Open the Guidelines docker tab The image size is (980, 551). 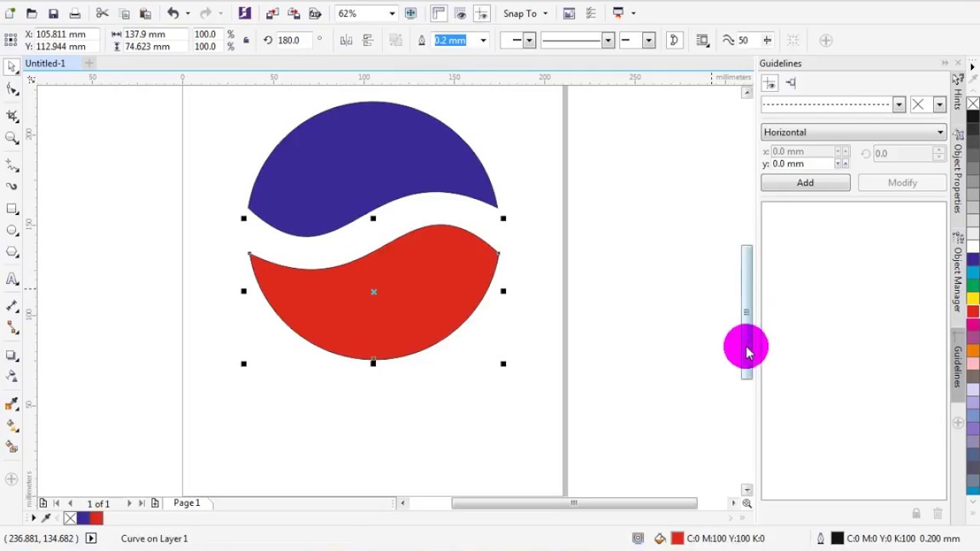(957, 367)
